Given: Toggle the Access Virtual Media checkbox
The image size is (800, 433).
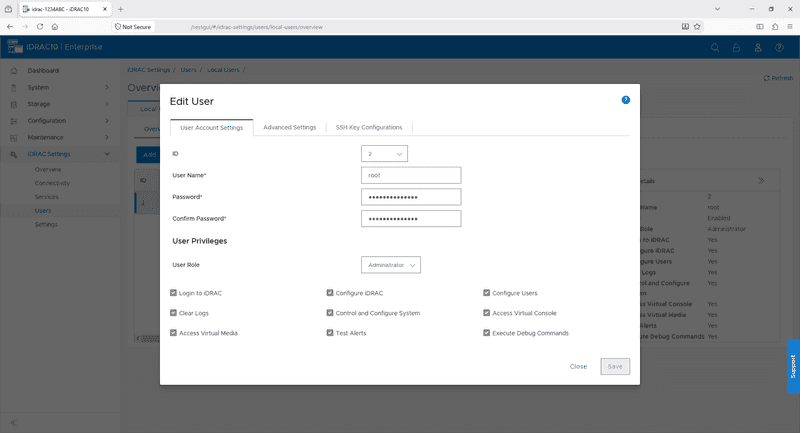Looking at the screenshot, I should tap(173, 333).
